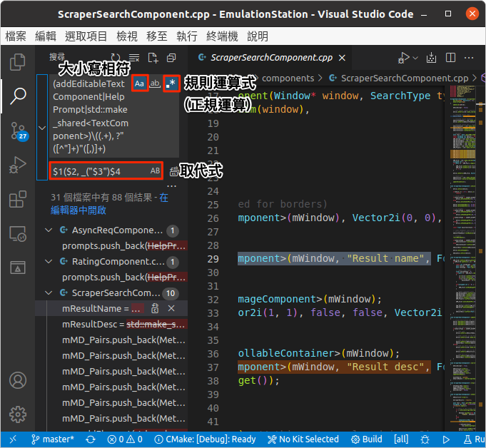Open a new search editor

153,58
